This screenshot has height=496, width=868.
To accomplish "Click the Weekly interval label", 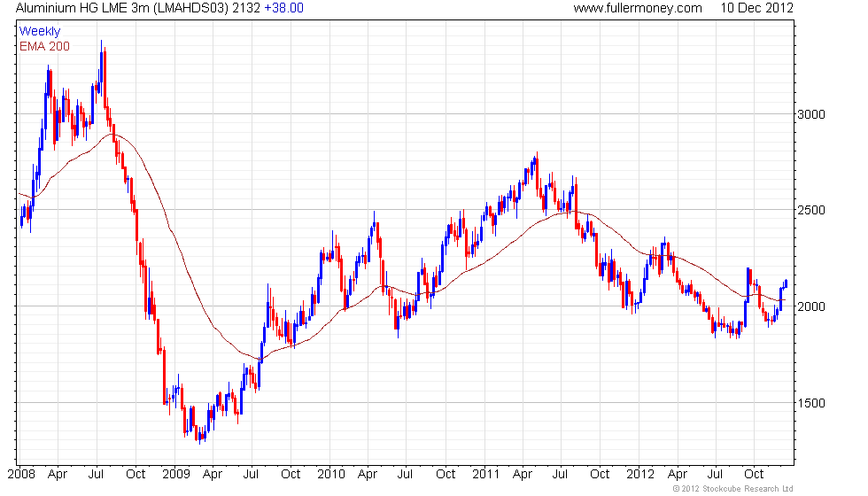I will click(40, 32).
